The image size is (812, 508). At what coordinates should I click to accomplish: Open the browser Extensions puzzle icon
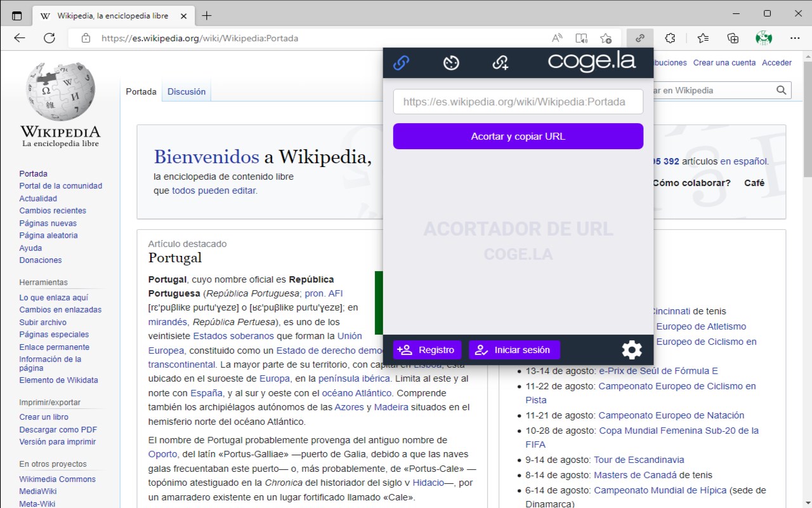(x=671, y=38)
